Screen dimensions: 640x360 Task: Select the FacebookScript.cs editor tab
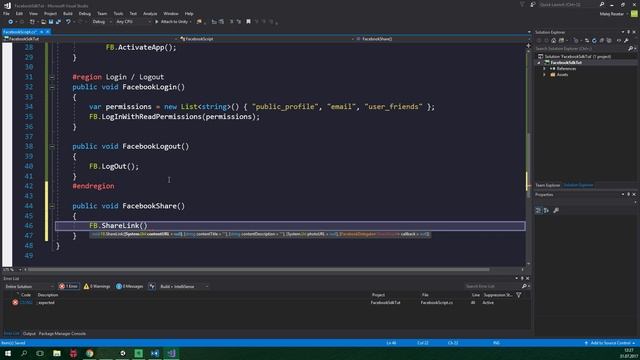click(x=19, y=32)
